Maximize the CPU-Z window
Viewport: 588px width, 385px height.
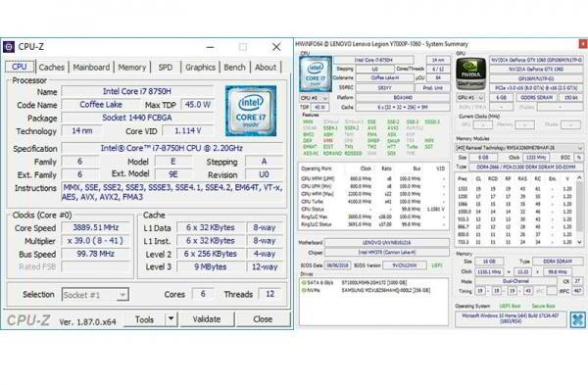tap(243, 47)
